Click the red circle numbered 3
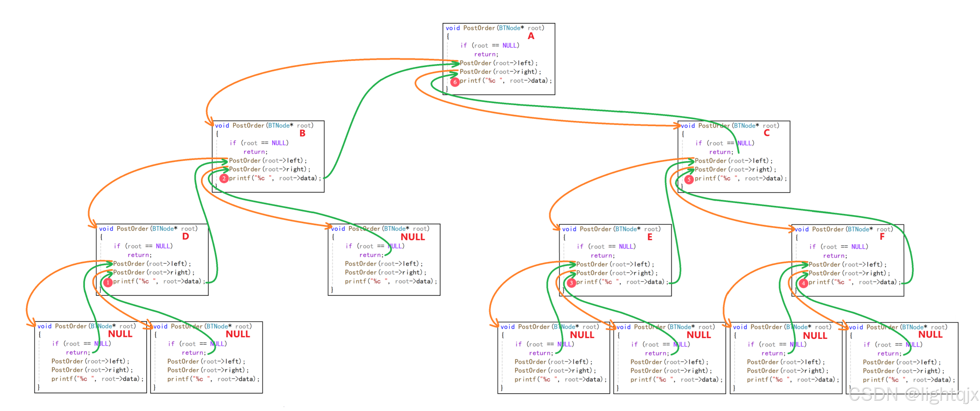The image size is (980, 411). [x=571, y=283]
